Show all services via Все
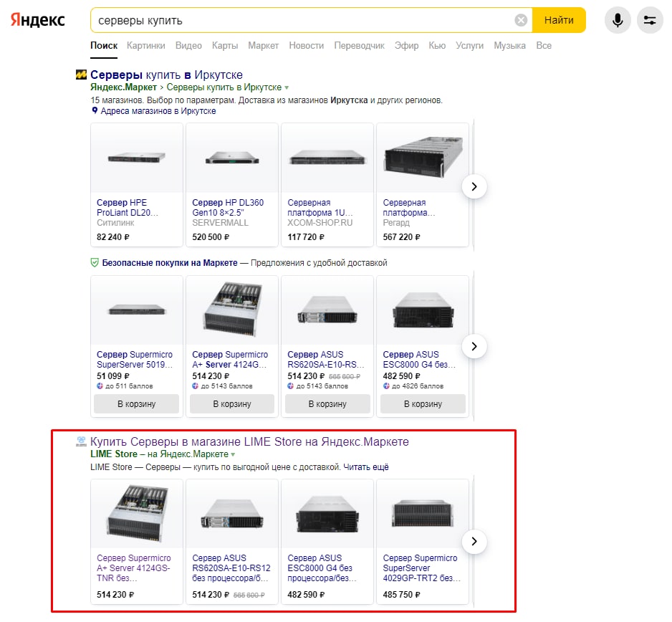 point(544,45)
